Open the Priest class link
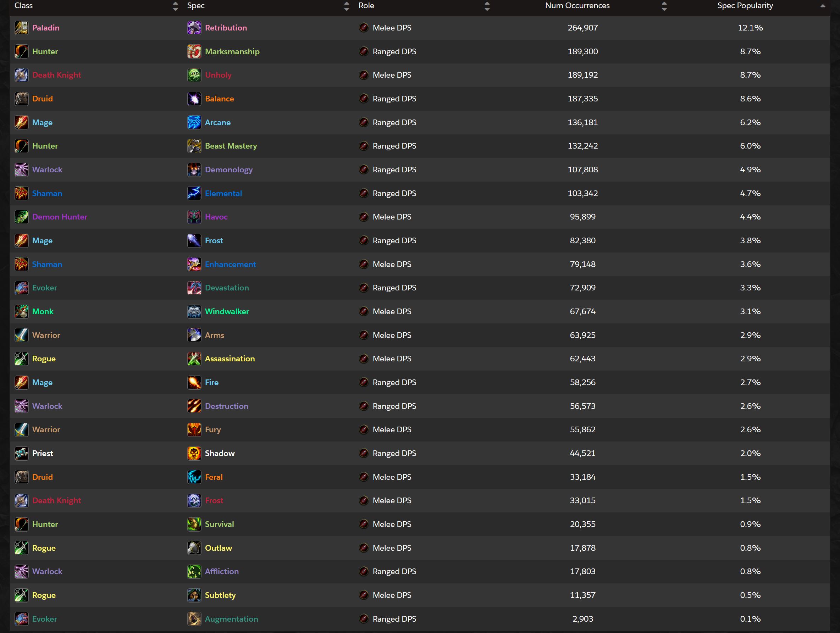 43,454
